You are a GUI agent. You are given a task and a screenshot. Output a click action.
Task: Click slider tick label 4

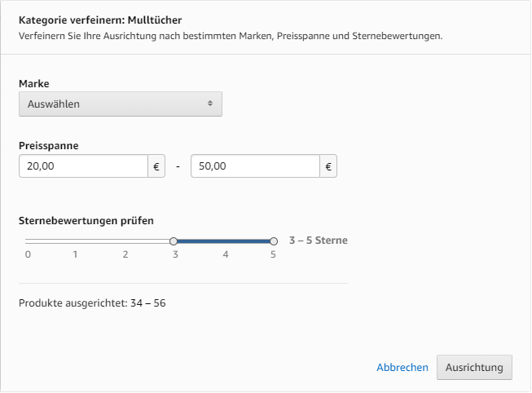click(226, 254)
